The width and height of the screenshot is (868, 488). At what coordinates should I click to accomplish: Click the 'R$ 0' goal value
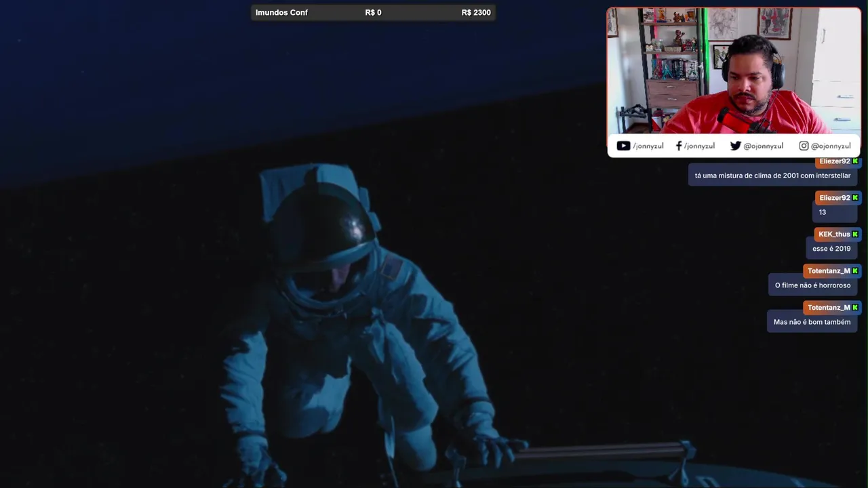[x=373, y=13]
